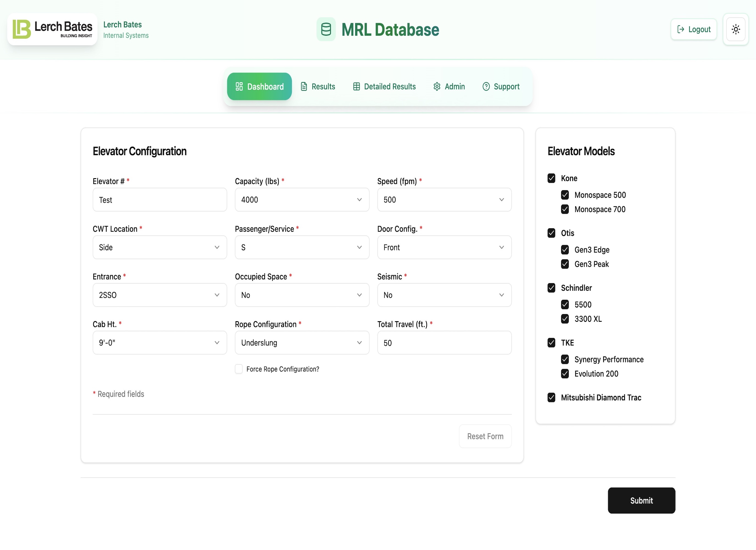Click the Support question mark icon

point(486,87)
